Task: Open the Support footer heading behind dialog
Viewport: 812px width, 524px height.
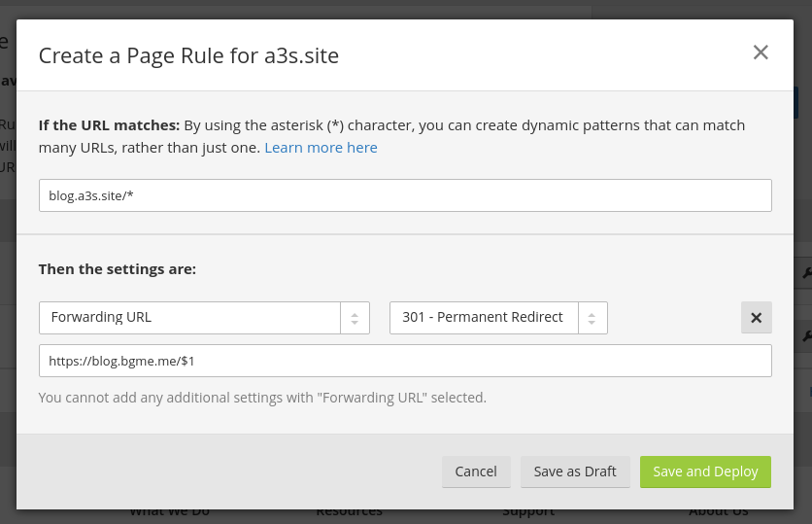Action: [528, 512]
